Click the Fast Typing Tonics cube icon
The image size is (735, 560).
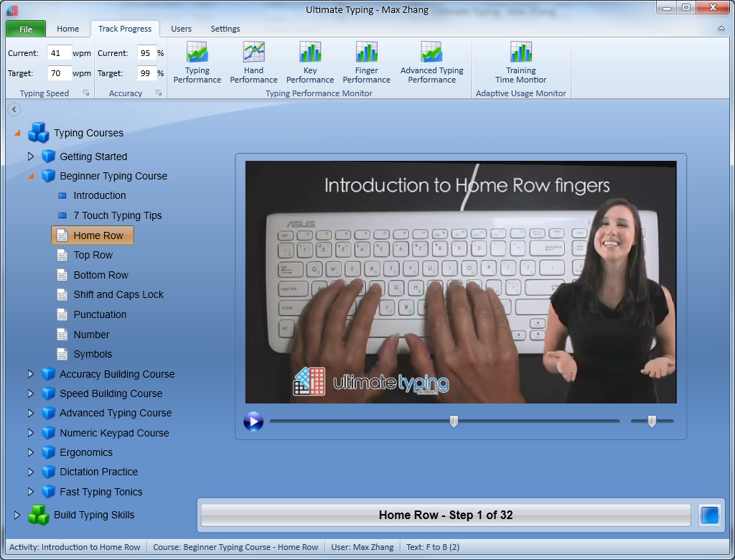click(x=49, y=492)
